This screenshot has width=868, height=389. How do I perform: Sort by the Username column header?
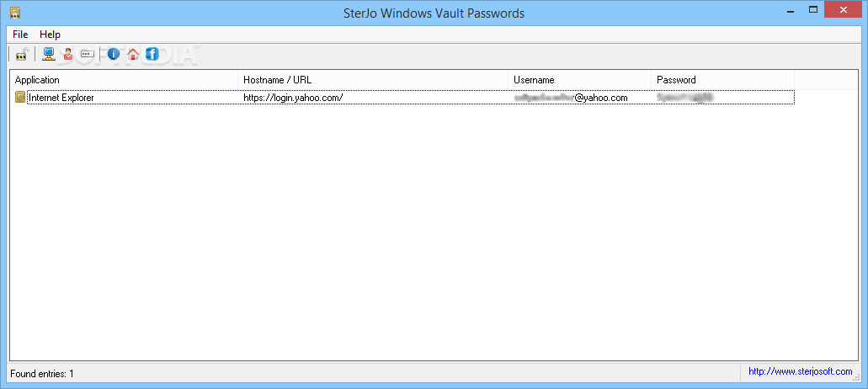pyautogui.click(x=579, y=80)
